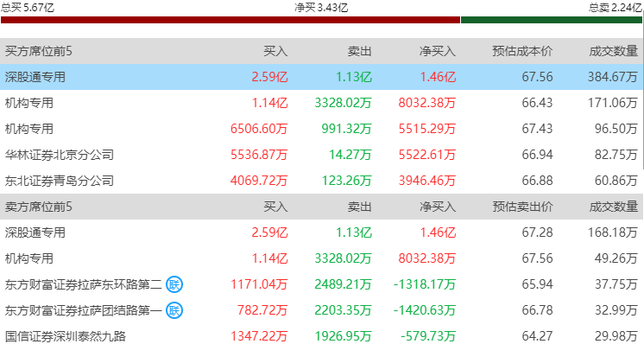Image resolution: width=644 pixels, height=344 pixels.
Task: Click 东方财富证券拉萨东环路第二 seat name
Action: [84, 284]
